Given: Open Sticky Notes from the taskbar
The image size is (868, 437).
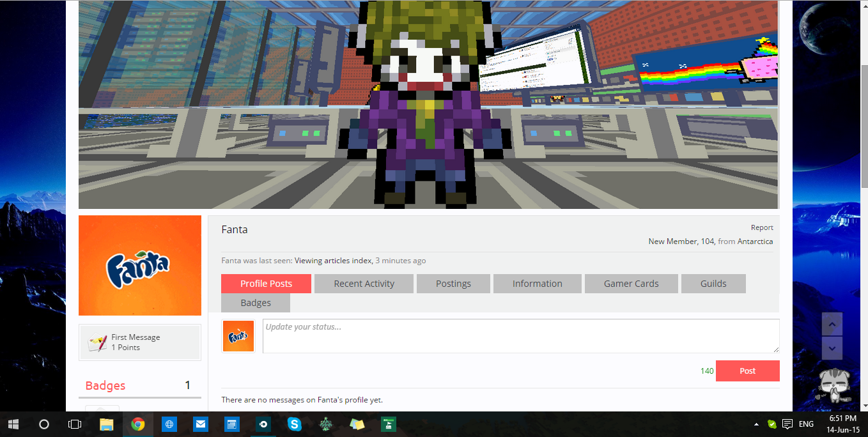Looking at the screenshot, I should (357, 424).
